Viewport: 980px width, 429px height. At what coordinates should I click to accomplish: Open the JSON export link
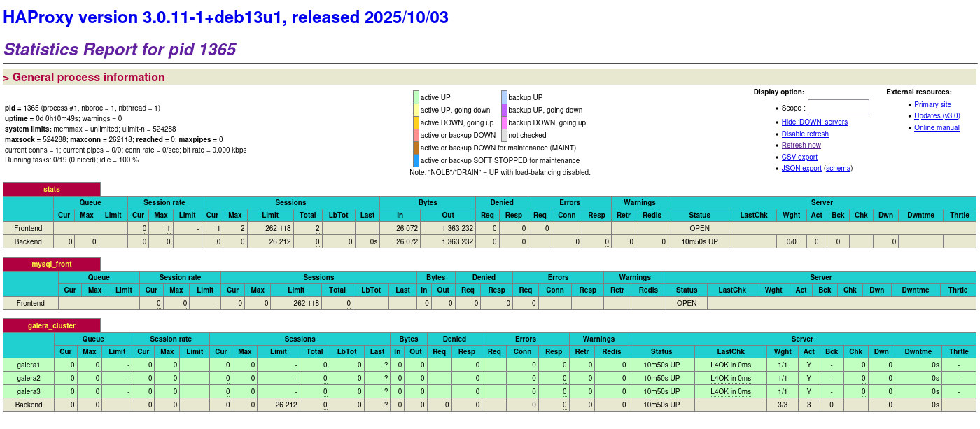pos(801,169)
